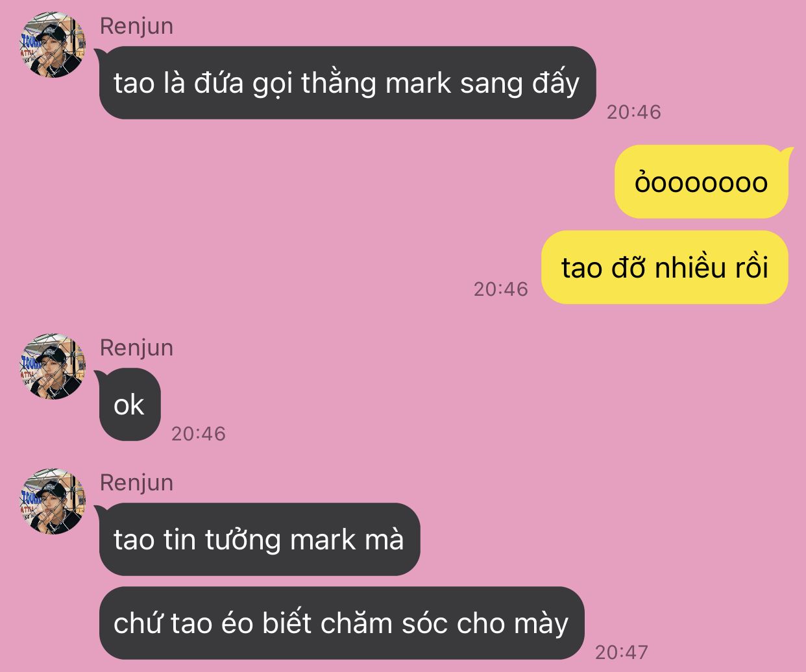
Task: Click the 20:46 timestamp beside "tao đỡ nhiều rồi"
Action: [501, 289]
